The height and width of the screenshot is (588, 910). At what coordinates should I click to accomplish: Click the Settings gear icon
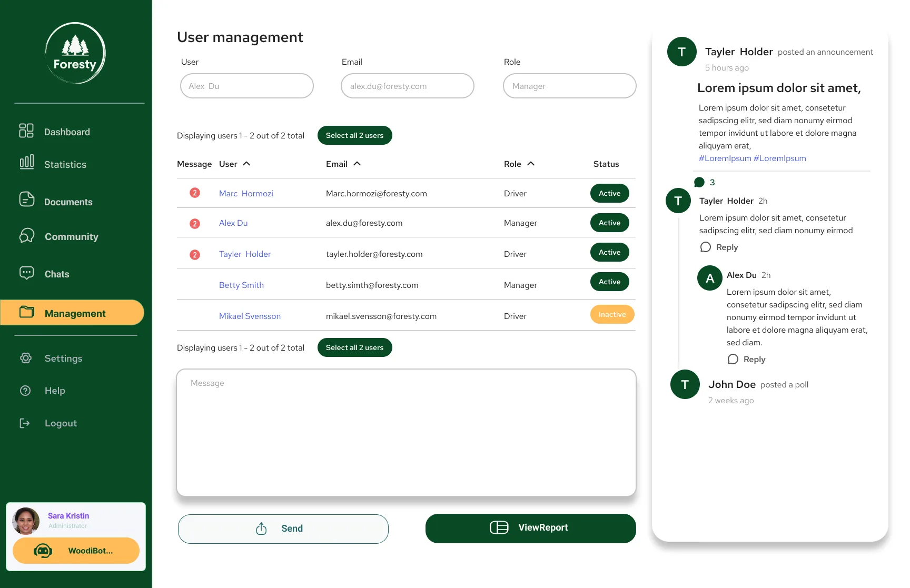26,358
